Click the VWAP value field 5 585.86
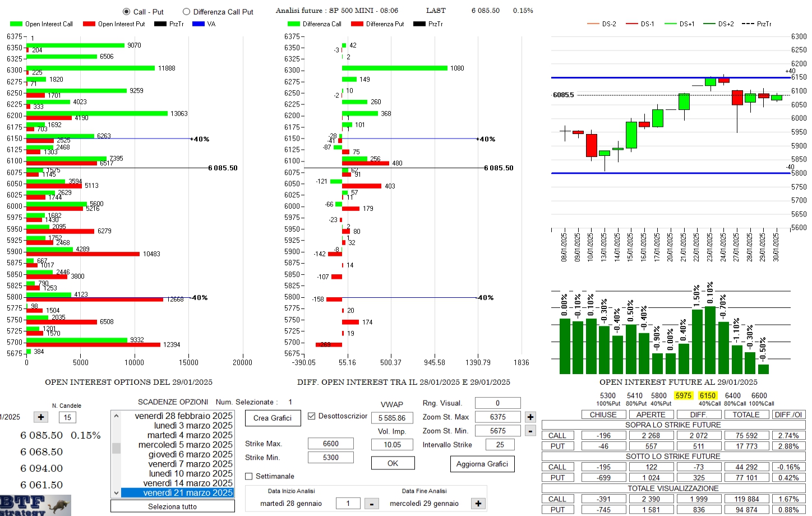Viewport: 812px width, 516px height. pos(392,418)
